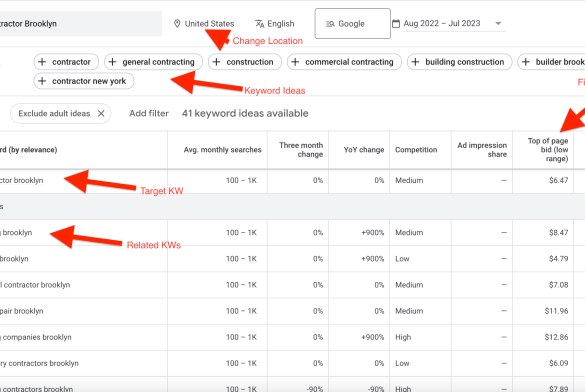This screenshot has height=392, width=585.
Task: Click the keyword search input field
Action: (x=81, y=23)
